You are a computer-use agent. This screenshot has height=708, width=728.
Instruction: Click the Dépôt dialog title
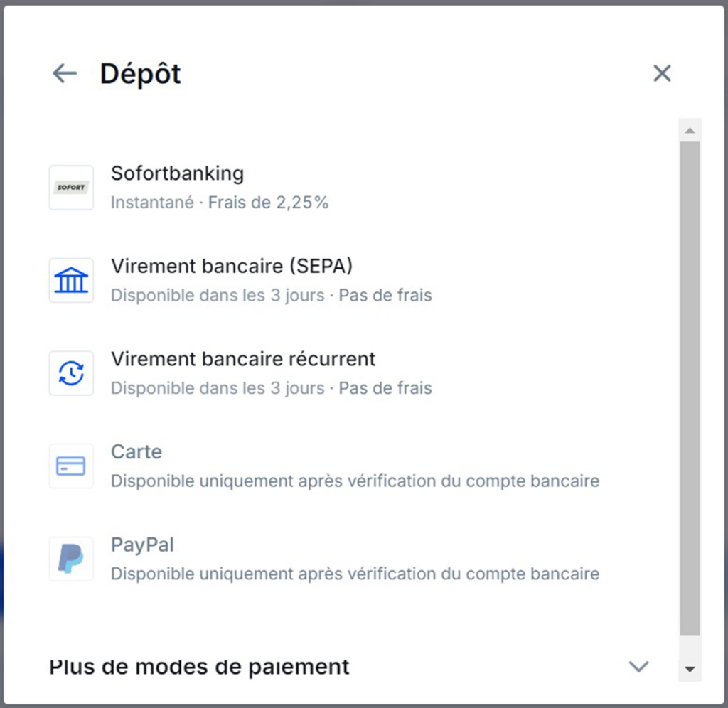pyautogui.click(x=140, y=74)
